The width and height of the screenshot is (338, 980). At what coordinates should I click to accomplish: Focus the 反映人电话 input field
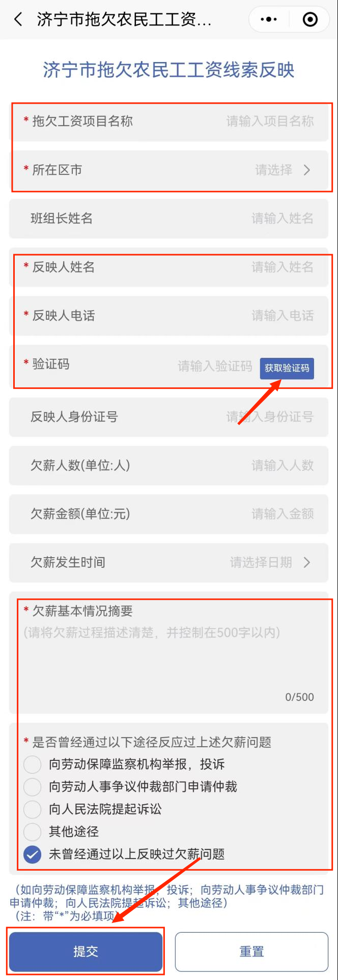point(168,316)
